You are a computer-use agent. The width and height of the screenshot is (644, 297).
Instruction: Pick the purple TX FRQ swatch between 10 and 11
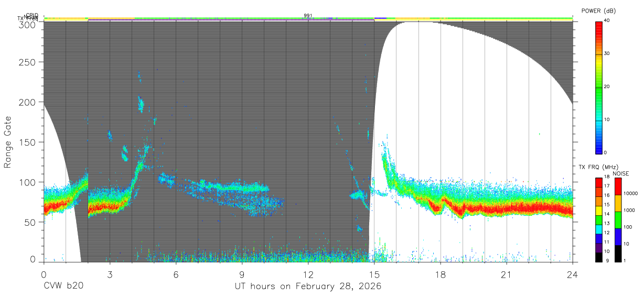599,248
